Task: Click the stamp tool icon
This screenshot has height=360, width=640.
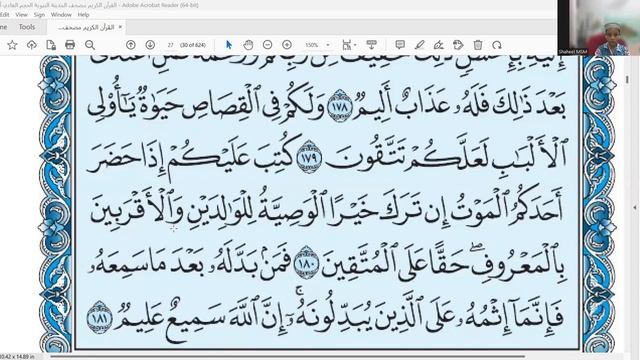Action: pyautogui.click(x=458, y=45)
